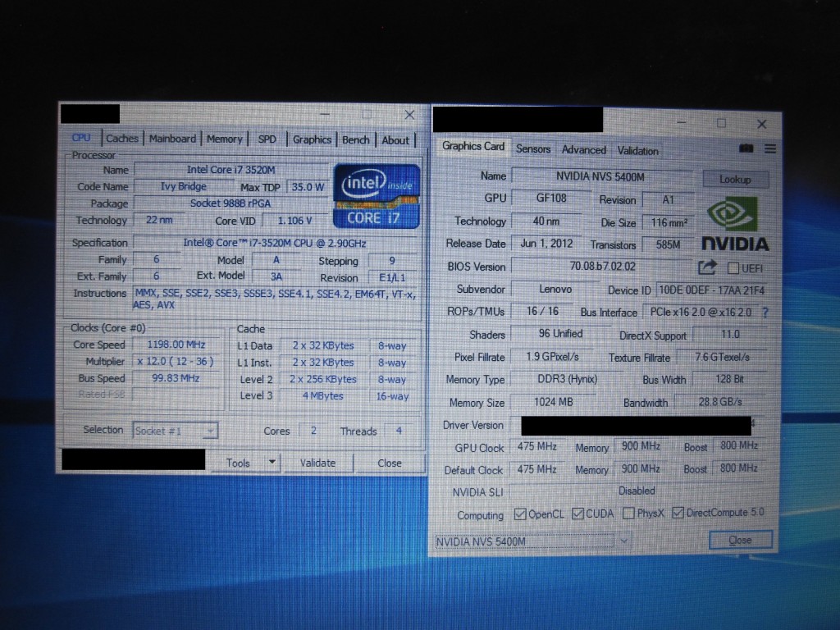Click the Subvendor value Lenovo
Viewport: 840px width, 630px height.
click(555, 290)
